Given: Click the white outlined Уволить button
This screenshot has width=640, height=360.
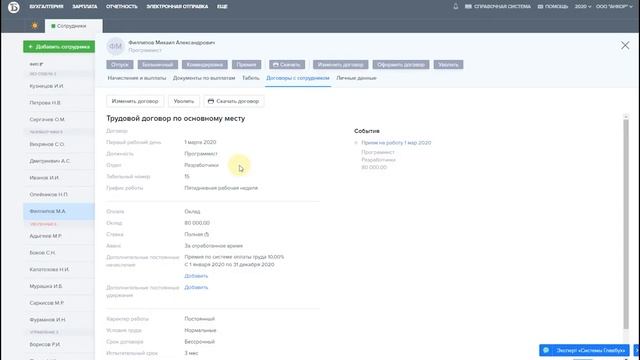Looking at the screenshot, I should click(184, 101).
